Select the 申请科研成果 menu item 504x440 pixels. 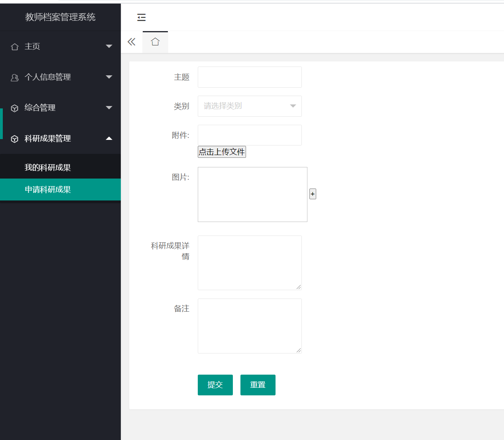pos(48,189)
